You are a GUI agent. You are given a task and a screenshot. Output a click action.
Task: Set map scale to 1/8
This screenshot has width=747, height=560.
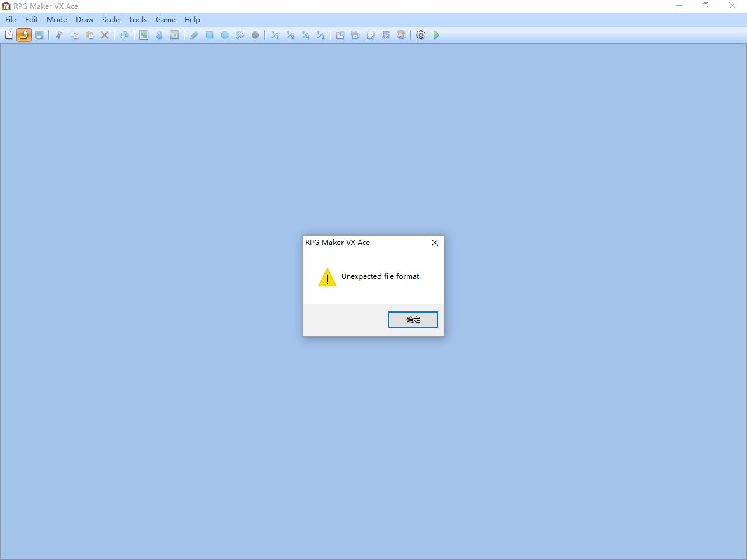320,35
